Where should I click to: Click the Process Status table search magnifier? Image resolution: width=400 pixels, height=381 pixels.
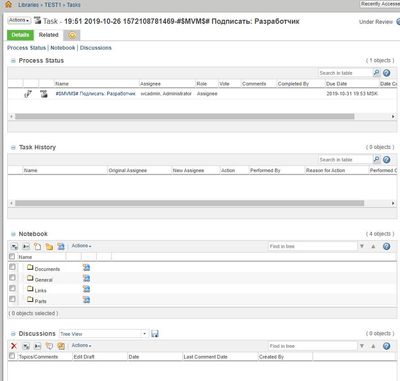click(376, 73)
